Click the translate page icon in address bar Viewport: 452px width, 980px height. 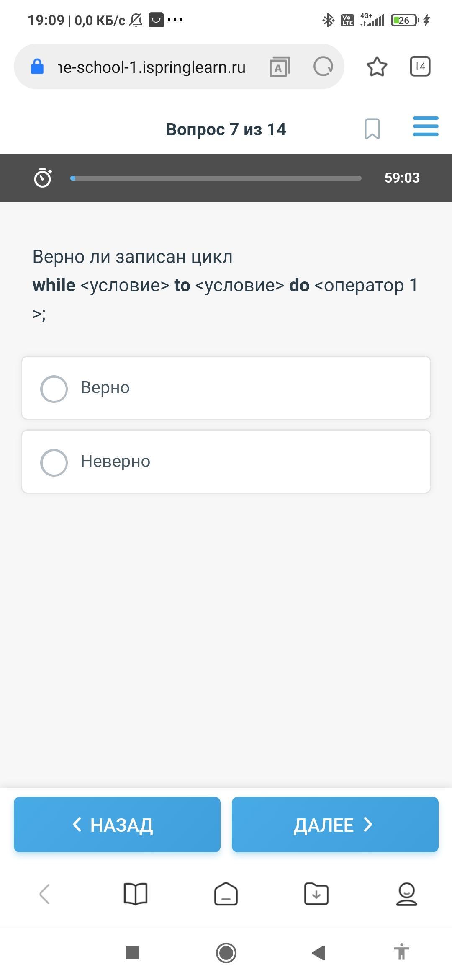(280, 67)
